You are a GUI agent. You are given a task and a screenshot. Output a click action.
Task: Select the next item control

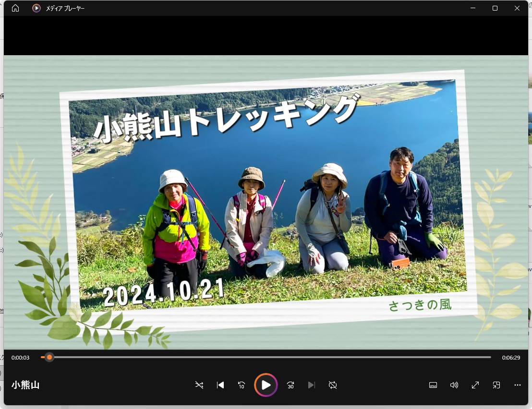[x=312, y=385]
